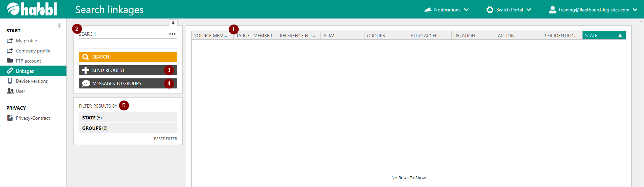Viewport: 644px width, 187px height.
Task: Expand the GROUPS filter section
Action: click(x=128, y=128)
